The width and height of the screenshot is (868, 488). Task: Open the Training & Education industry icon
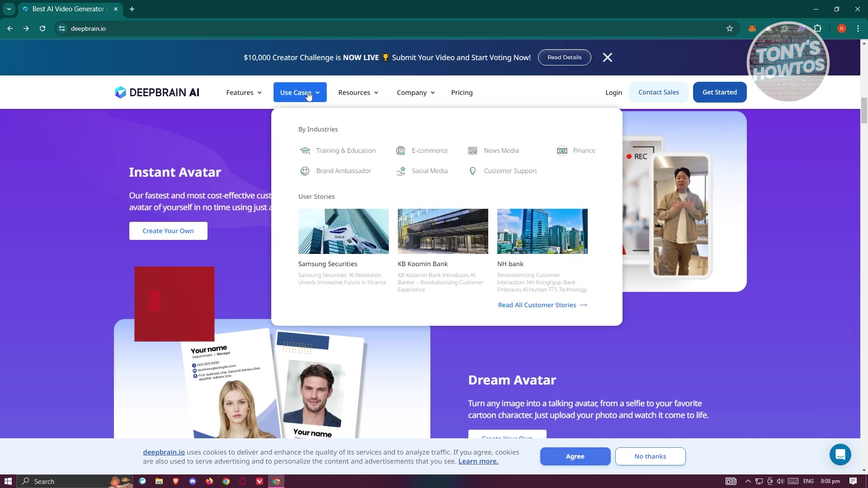pyautogui.click(x=305, y=150)
